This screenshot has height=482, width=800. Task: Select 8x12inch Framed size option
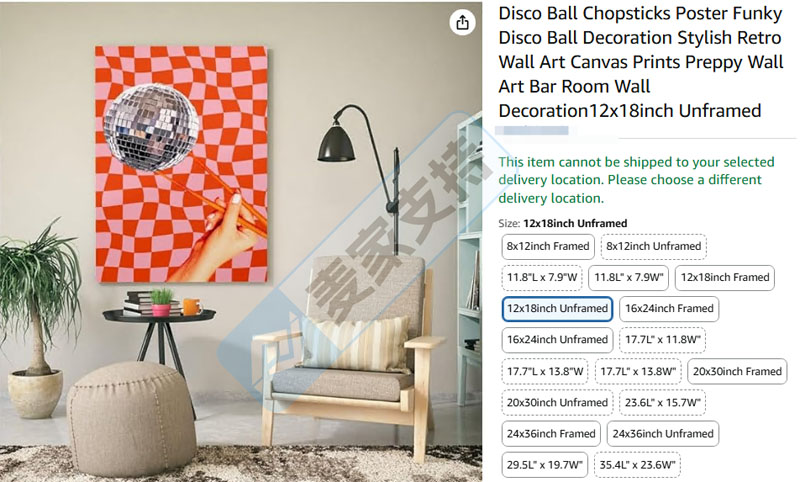[x=548, y=246]
